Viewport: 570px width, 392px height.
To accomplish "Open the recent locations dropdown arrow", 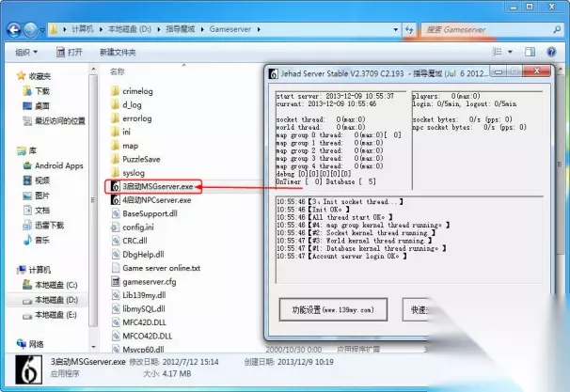I will 42,30.
